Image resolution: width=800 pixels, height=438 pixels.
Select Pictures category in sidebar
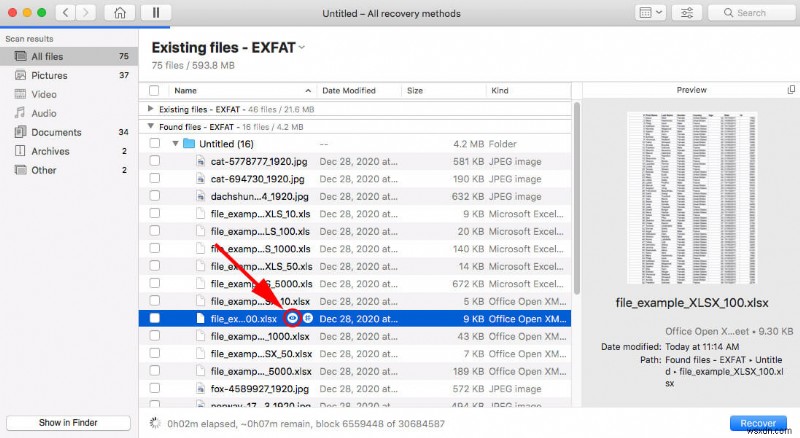click(69, 75)
